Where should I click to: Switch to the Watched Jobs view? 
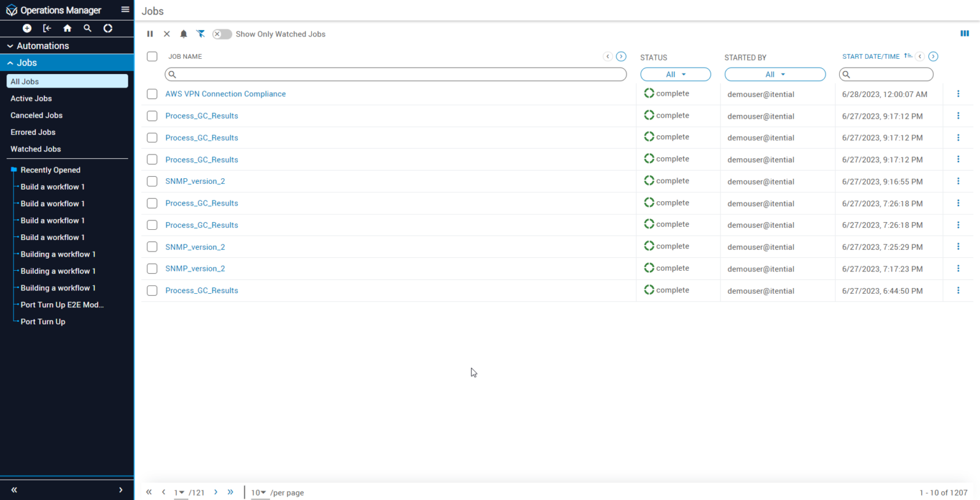pyautogui.click(x=36, y=149)
